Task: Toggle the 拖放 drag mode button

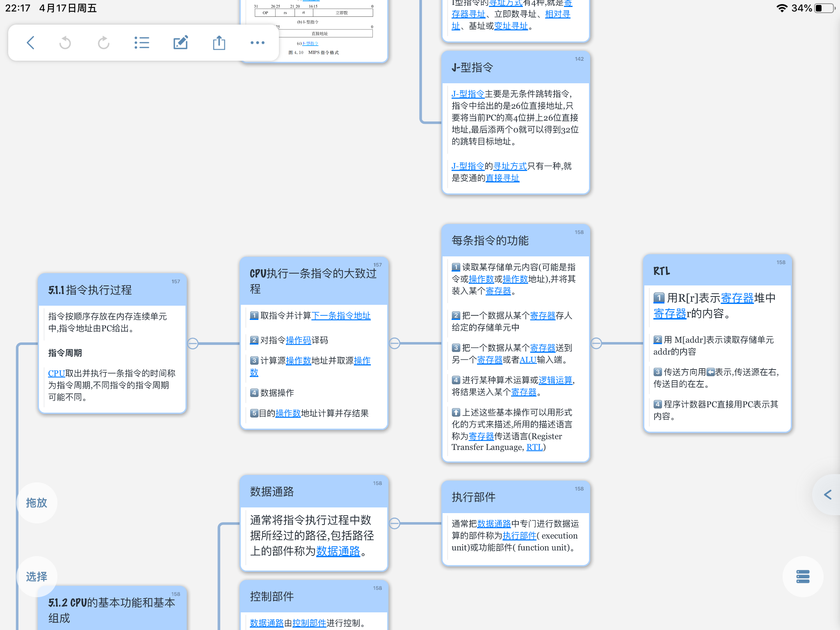Action: [37, 502]
